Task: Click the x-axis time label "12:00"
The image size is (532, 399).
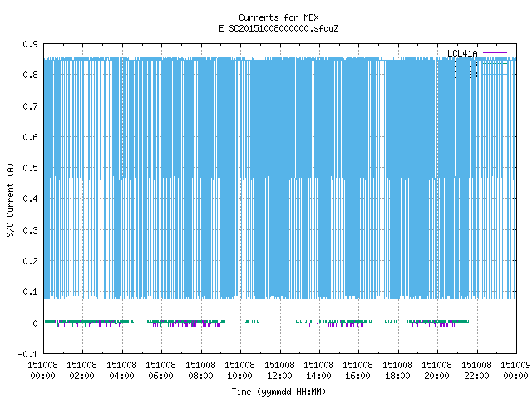Action: pyautogui.click(x=279, y=376)
